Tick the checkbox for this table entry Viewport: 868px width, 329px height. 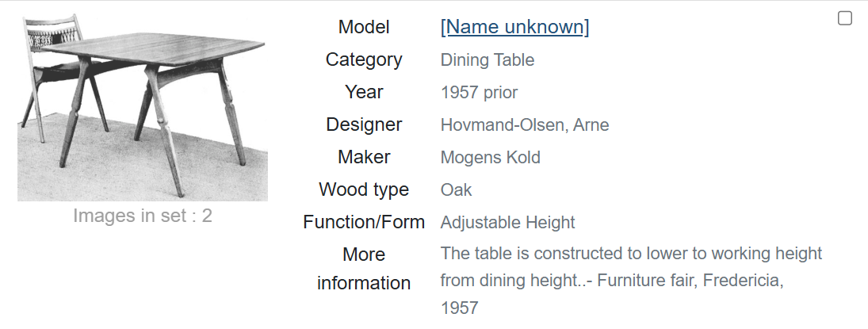click(x=845, y=18)
